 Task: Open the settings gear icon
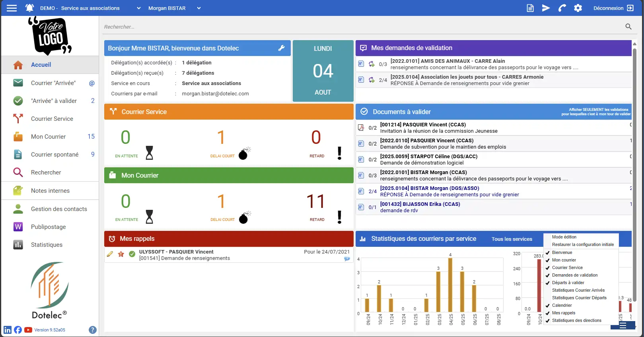pos(578,8)
